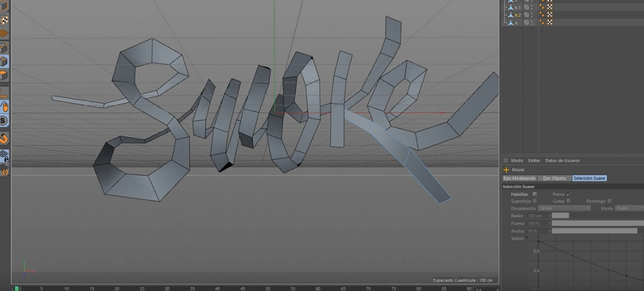Open the Datos de Usuario menu
This screenshot has height=291, width=644.
coord(562,161)
